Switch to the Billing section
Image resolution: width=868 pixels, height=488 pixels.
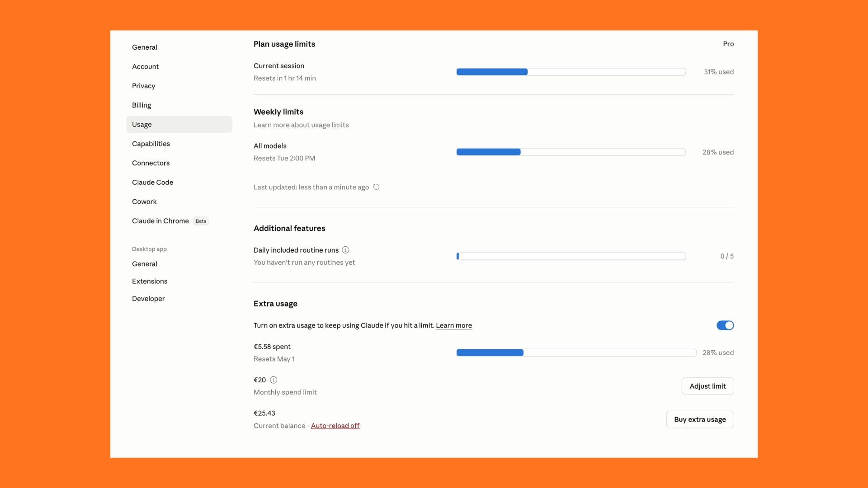click(x=142, y=105)
